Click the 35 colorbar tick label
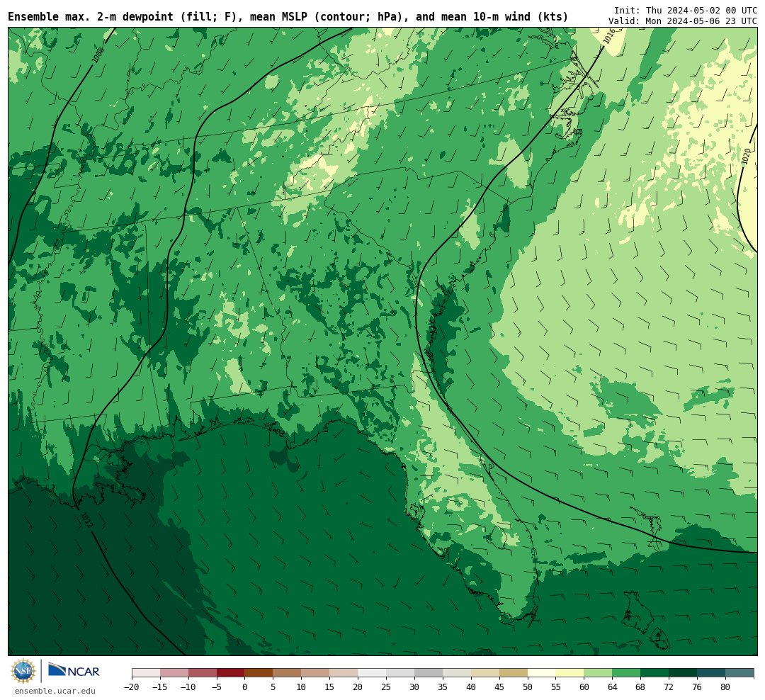Image resolution: width=765 pixels, height=700 pixels. (443, 687)
